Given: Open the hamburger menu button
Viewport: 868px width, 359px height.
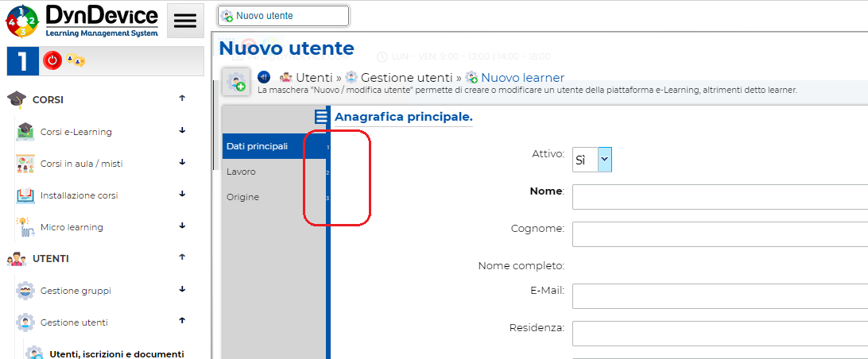Looking at the screenshot, I should tap(184, 21).
